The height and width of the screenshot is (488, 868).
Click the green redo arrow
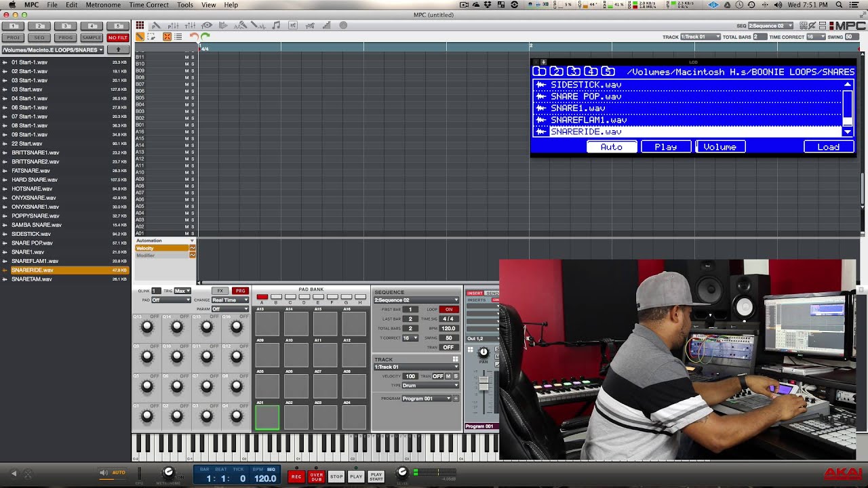205,37
